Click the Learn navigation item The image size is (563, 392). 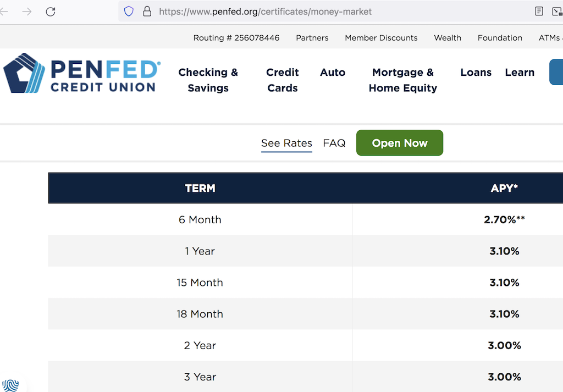[519, 72]
